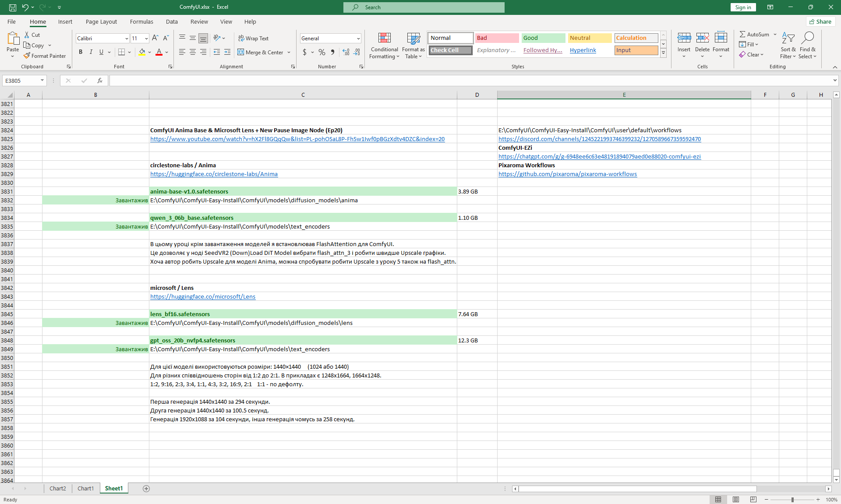Expand the borders dropdown arrow

tap(130, 53)
